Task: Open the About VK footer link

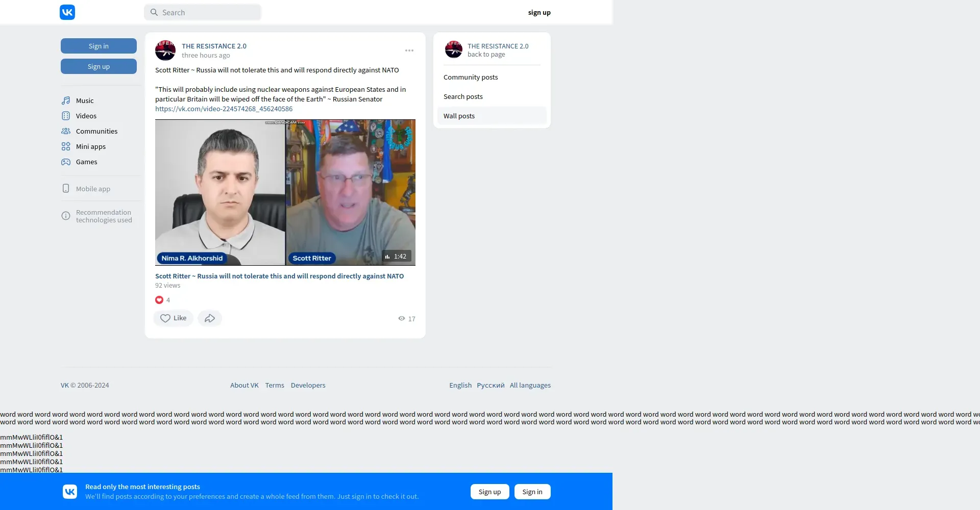Action: pos(244,385)
